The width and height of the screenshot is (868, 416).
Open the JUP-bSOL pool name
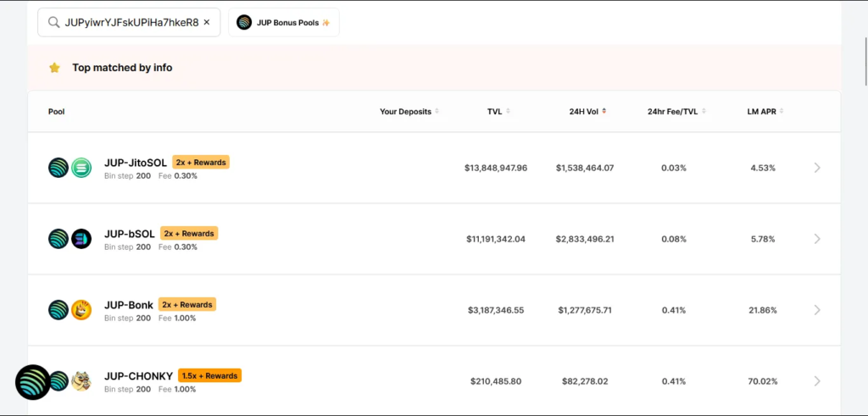(130, 234)
